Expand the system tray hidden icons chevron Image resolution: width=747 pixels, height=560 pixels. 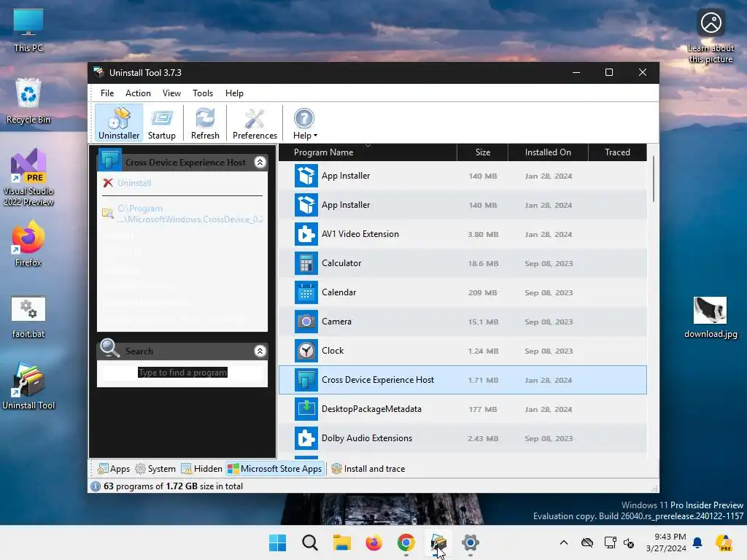click(x=564, y=542)
